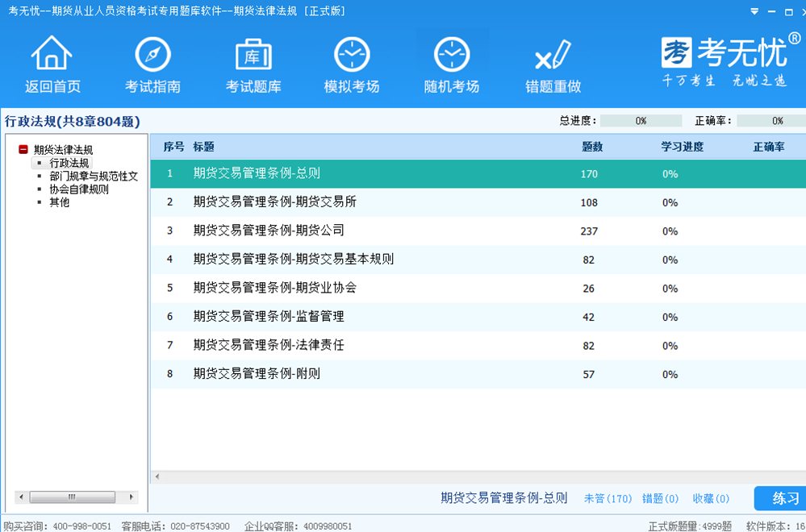Click the 正确率 column header
Image resolution: width=806 pixels, height=532 pixels.
(x=768, y=147)
